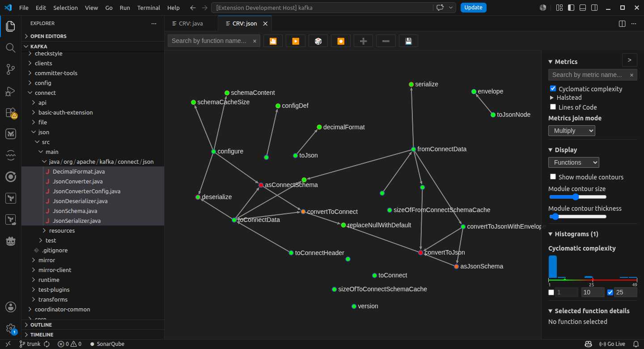The image size is (644, 349).
Task: Enable the lower threshold checkbox beside value 1
Action: 551,293
